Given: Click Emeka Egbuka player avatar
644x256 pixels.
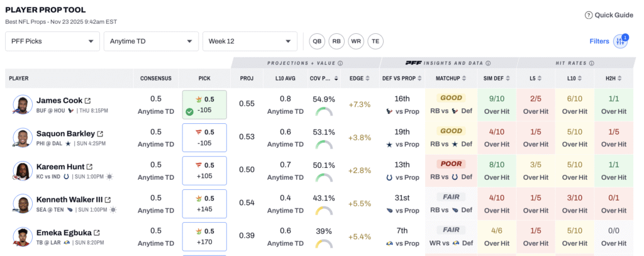Looking at the screenshot, I should tap(23, 238).
